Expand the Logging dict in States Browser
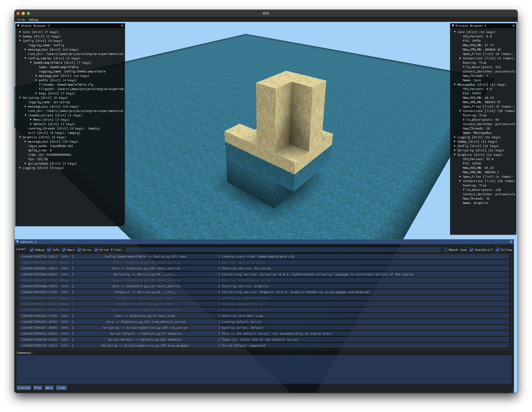The width and height of the screenshot is (532, 412). [20, 168]
